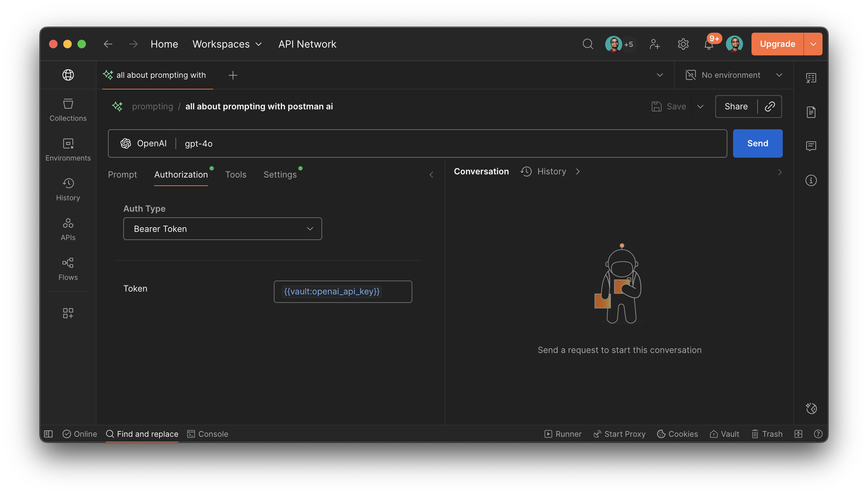
Task: Click the notifications bell icon
Action: (709, 45)
